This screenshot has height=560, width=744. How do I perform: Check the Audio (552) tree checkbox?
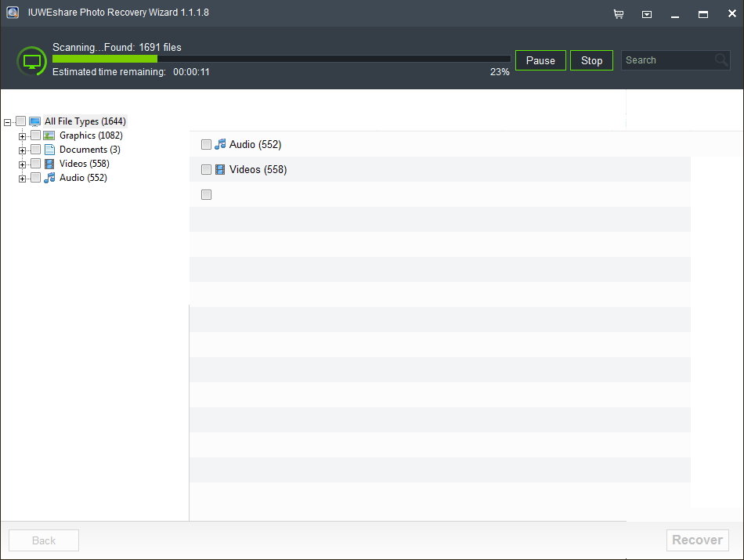click(x=35, y=178)
